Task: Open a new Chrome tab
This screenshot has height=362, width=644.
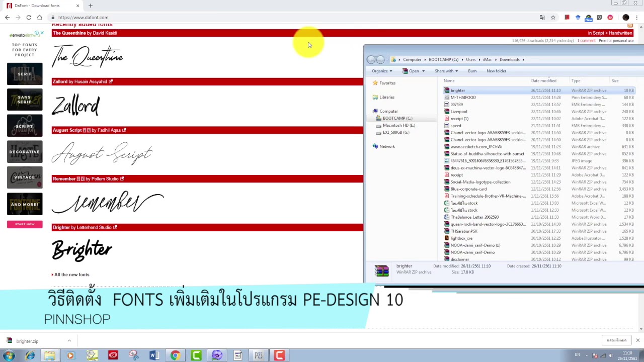Action: click(91, 6)
